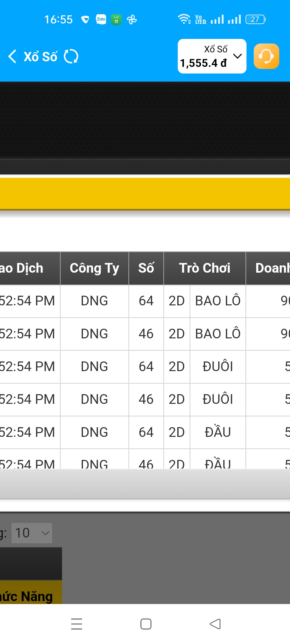Select the first ĐUÔI game cell
The width and height of the screenshot is (290, 644).
218,367
